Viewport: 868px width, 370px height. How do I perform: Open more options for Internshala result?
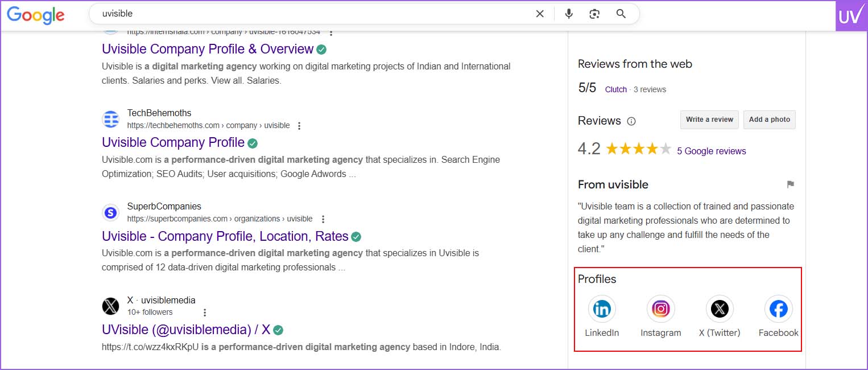point(332,32)
